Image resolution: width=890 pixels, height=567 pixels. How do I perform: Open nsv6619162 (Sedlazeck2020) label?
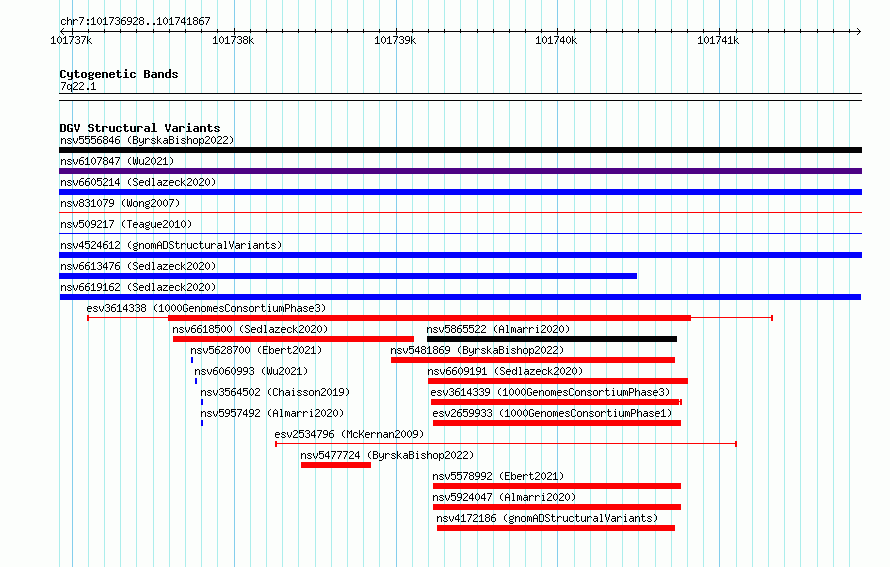pos(138,287)
